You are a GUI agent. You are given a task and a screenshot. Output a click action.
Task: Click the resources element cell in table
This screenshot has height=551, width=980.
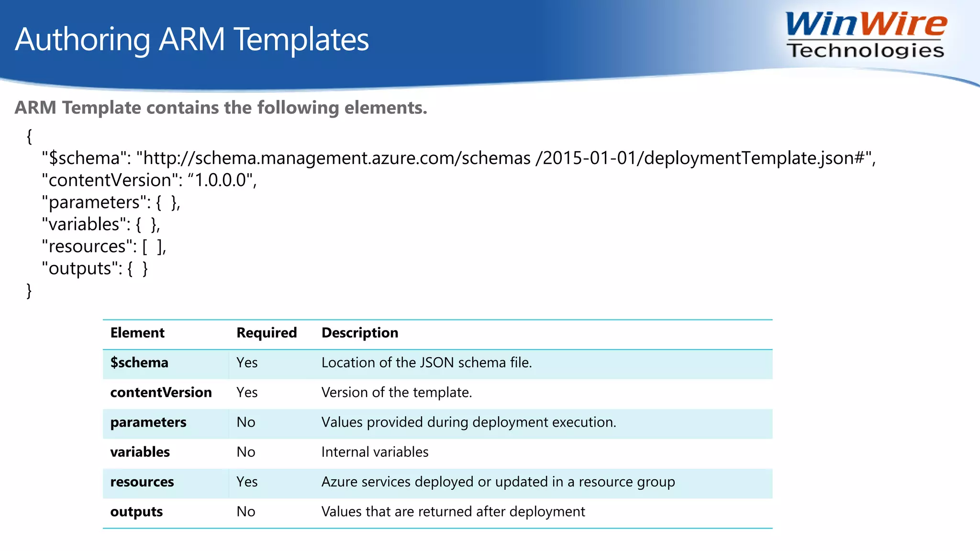click(142, 482)
